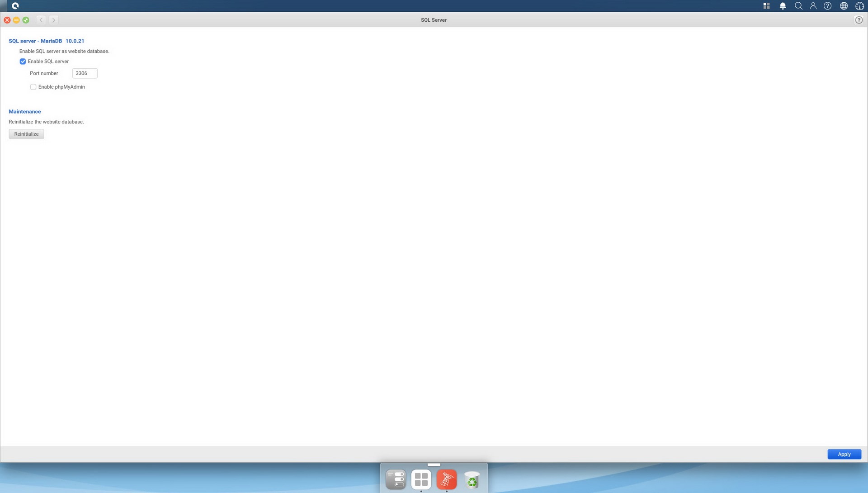868x493 pixels.
Task: Open help from the top bar question icon
Action: [x=827, y=6]
